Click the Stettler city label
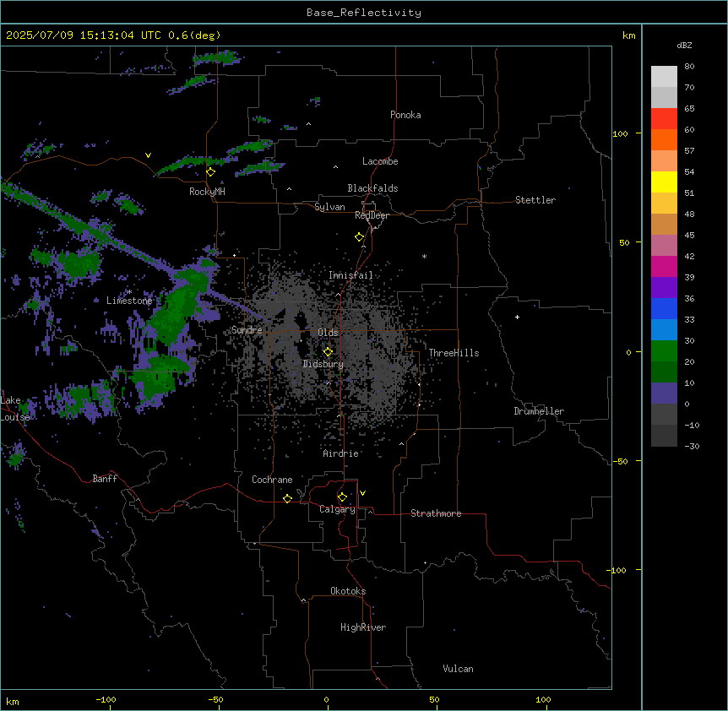This screenshot has width=728, height=711. point(535,200)
